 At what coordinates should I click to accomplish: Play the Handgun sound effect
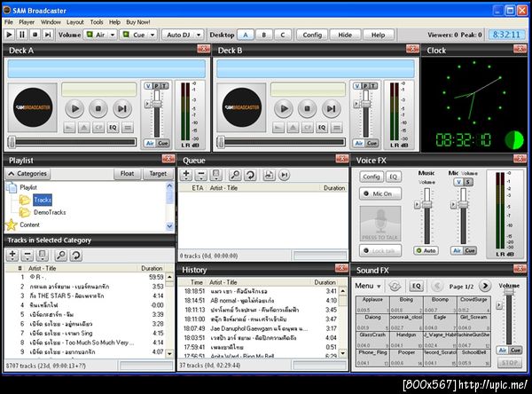[406, 339]
